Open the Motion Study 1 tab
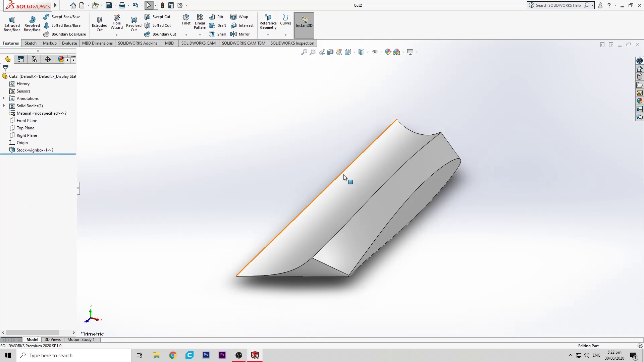Viewport: 644px width, 362px height. 81,340
